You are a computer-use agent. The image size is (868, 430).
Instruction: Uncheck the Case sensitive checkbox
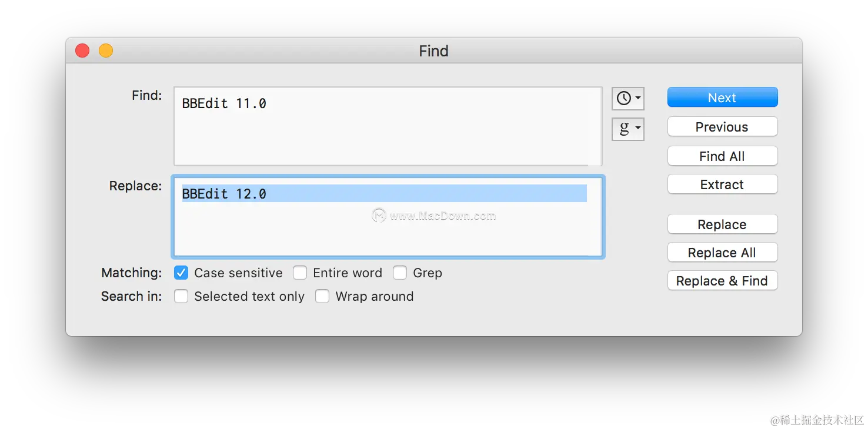coord(181,273)
